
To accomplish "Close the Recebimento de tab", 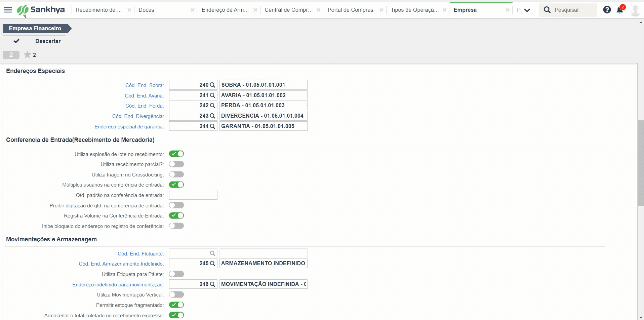I will click(129, 10).
